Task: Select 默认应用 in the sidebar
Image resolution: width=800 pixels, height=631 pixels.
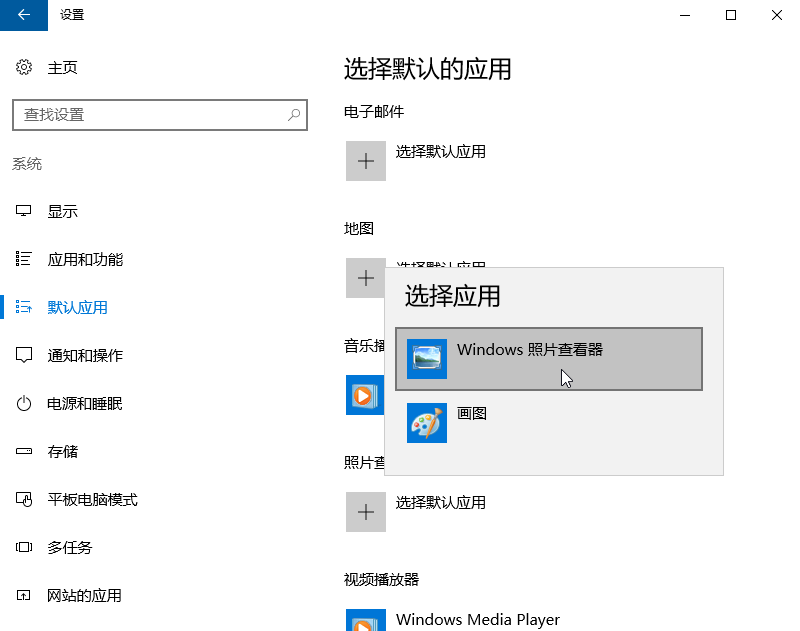Action: point(77,308)
